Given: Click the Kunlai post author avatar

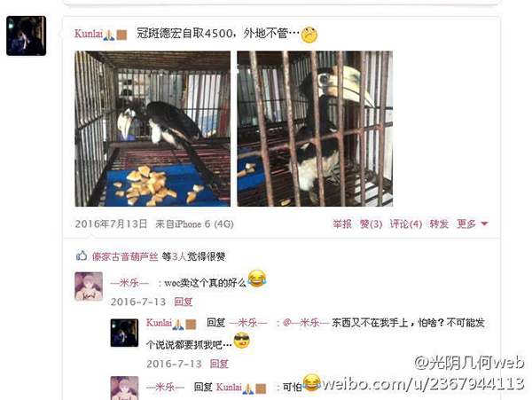Looking at the screenshot, I should (26, 35).
